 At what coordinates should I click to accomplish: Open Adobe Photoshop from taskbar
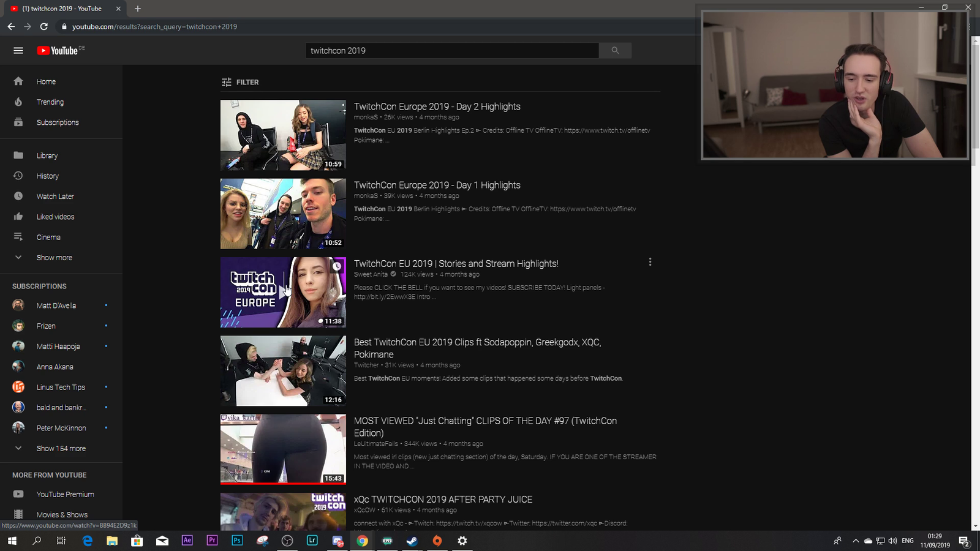[238, 541]
